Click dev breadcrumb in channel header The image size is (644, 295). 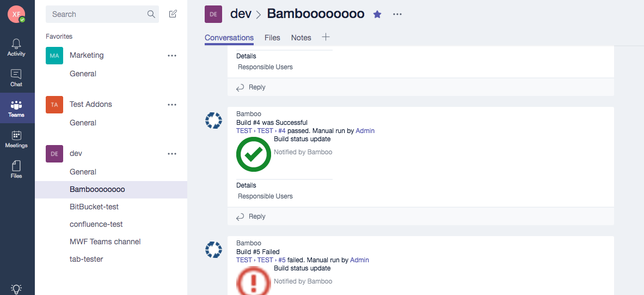(x=240, y=14)
